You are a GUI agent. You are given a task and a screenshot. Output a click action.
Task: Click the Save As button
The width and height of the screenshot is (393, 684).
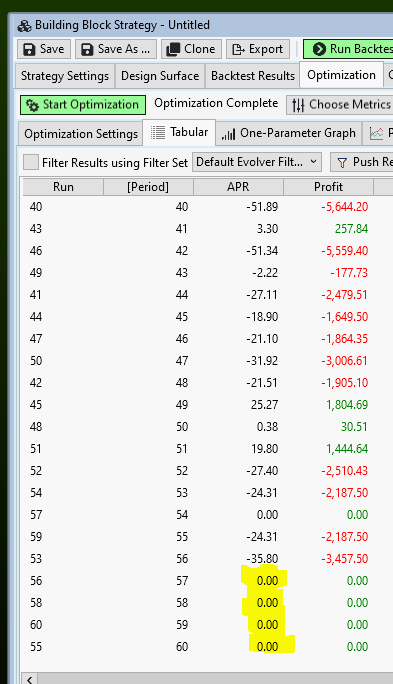(116, 49)
